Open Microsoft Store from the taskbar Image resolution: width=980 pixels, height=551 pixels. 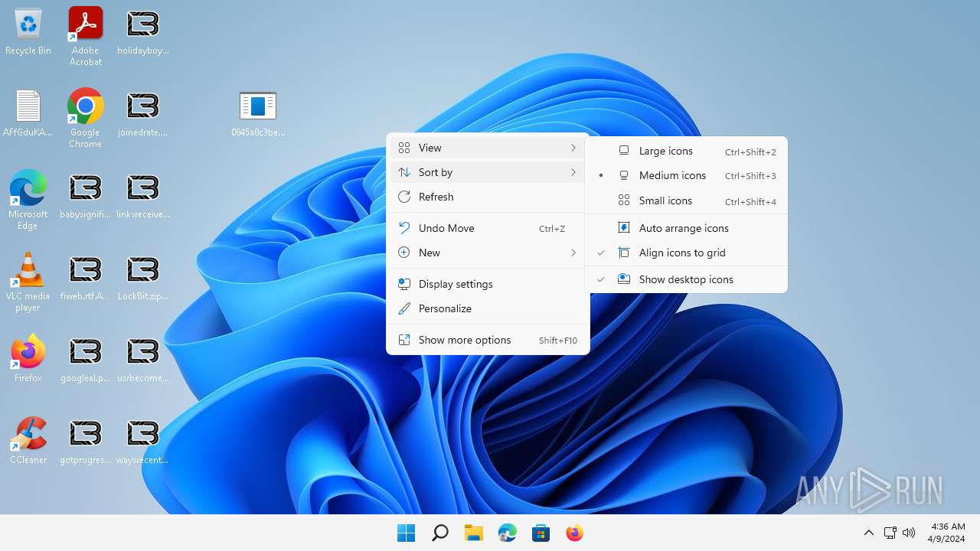(x=541, y=533)
